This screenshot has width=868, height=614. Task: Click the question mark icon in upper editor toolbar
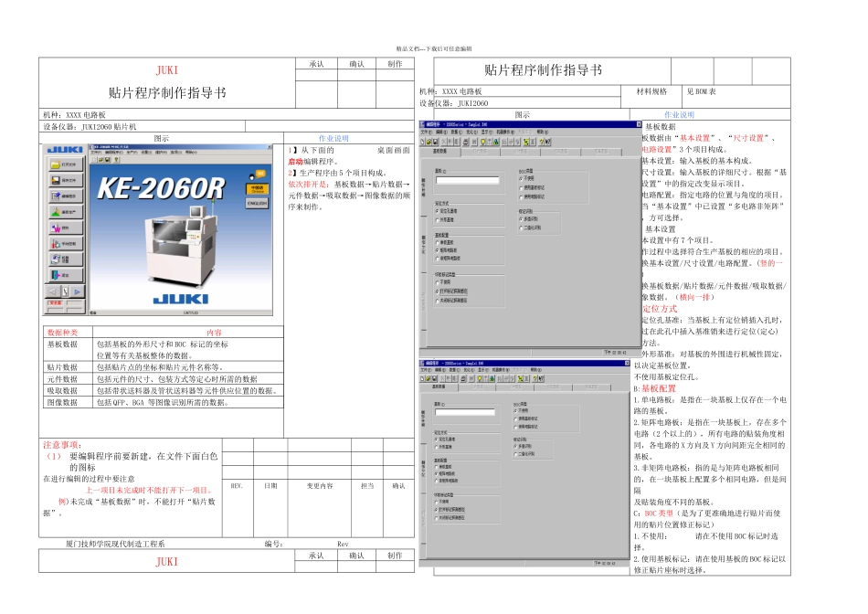coord(542,142)
